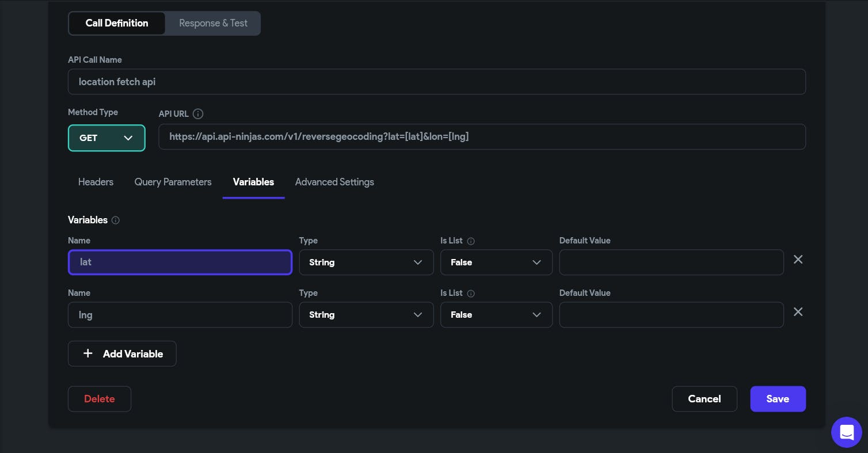The height and width of the screenshot is (453, 868).
Task: Expand the Type dropdown for lat variable
Action: tap(366, 262)
